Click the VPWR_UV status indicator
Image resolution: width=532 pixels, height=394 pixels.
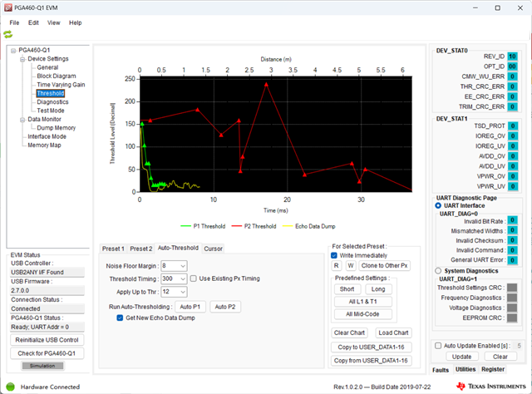pos(513,186)
